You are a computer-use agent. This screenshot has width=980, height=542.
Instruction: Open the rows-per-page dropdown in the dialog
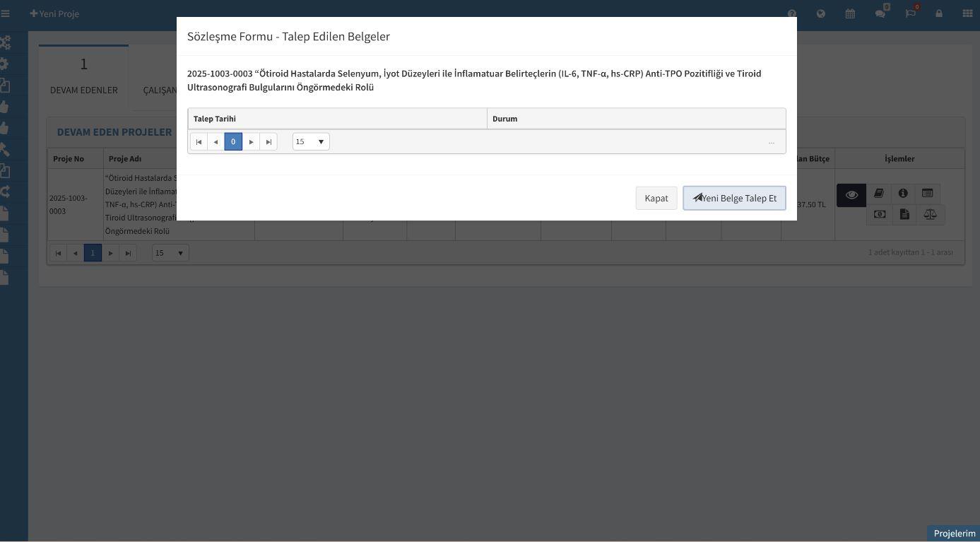tap(311, 142)
